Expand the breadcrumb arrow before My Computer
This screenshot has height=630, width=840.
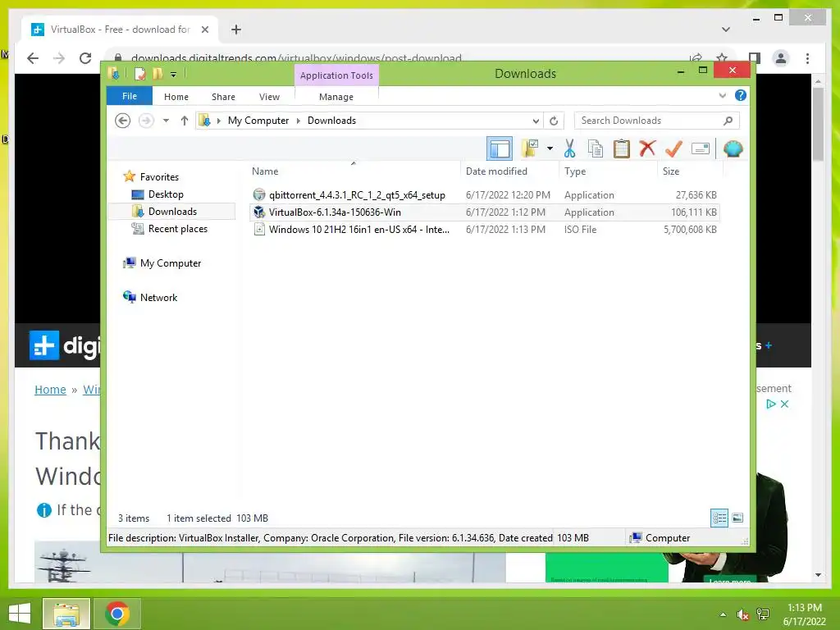pos(218,121)
